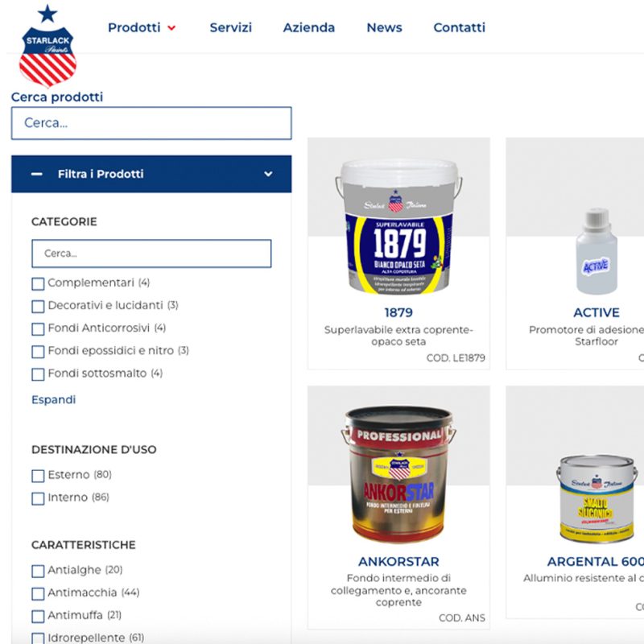Collapse the Filtra i Prodotti panel chevron
Viewport: 644px width, 644px height.
tap(268, 174)
